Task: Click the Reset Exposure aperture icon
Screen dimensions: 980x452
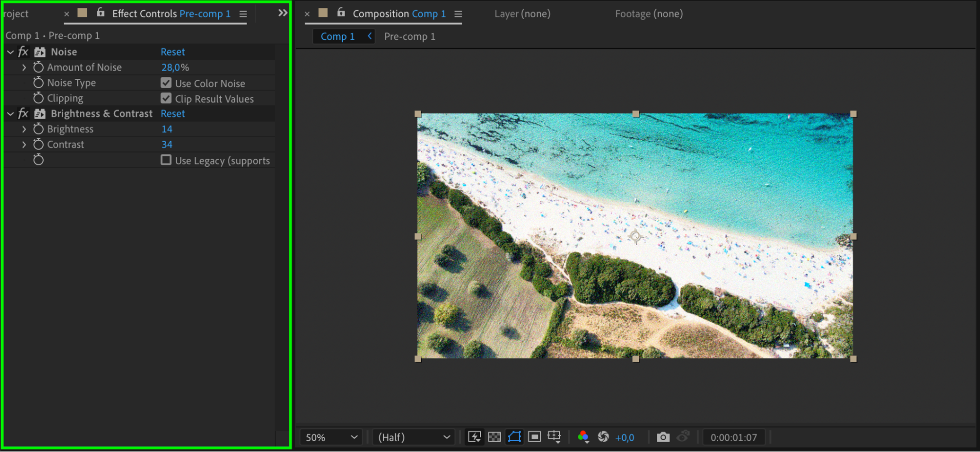Action: coord(603,437)
